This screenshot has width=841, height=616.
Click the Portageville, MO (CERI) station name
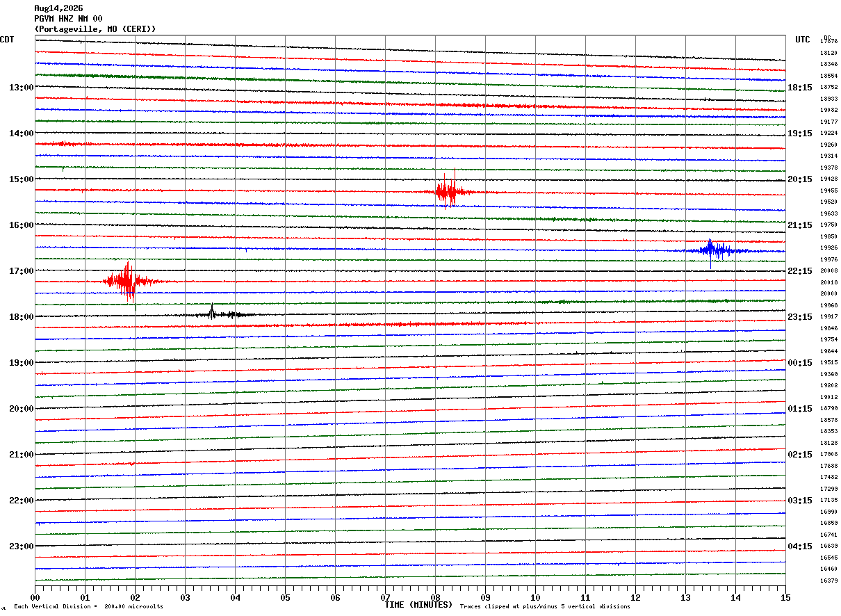point(95,29)
